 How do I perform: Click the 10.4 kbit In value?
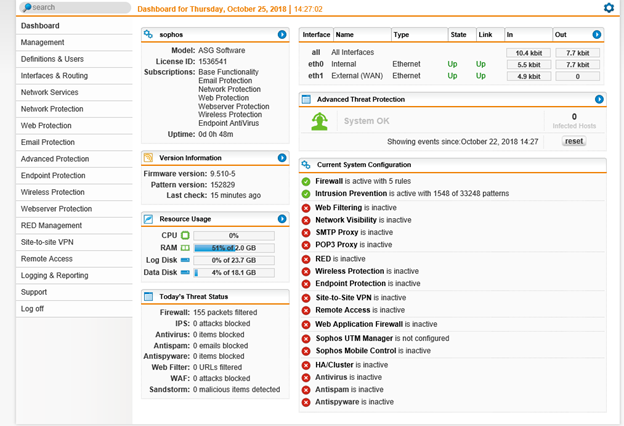pyautogui.click(x=528, y=53)
